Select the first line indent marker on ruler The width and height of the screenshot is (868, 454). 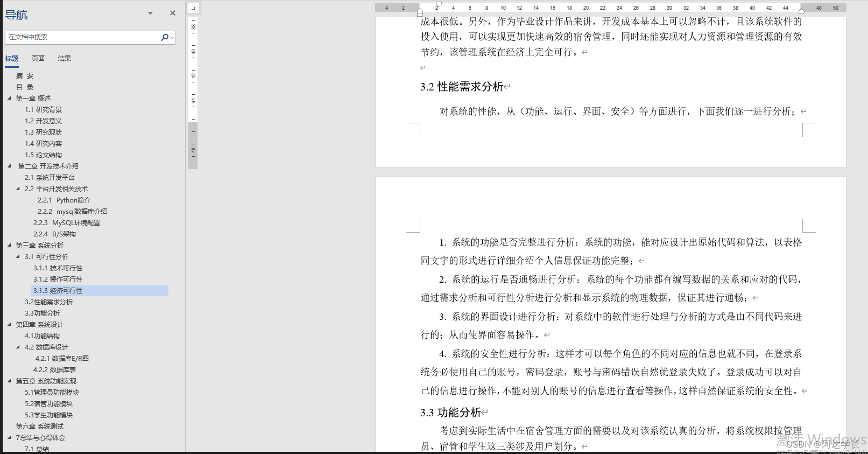(439, 4)
